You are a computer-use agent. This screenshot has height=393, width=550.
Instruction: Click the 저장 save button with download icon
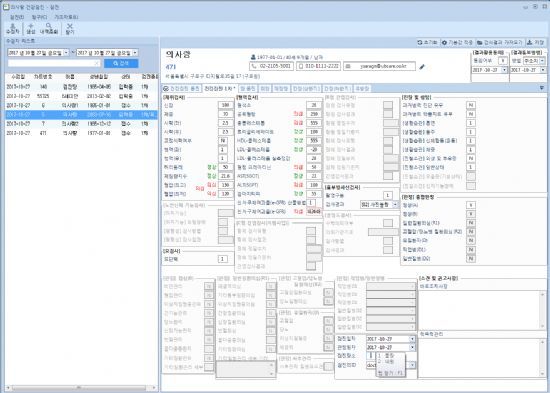coord(535,42)
